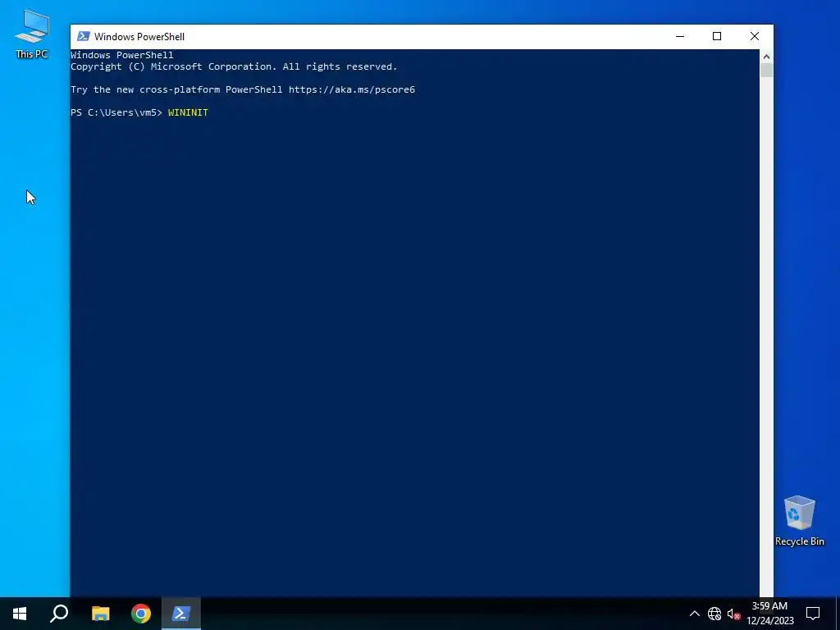Open This PC desktop icon
840x630 pixels.
point(32,34)
